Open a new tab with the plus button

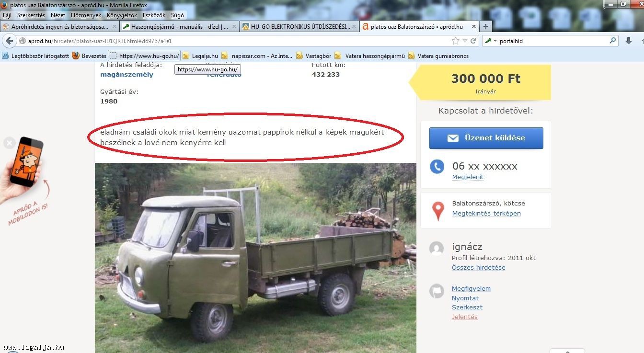tap(485, 27)
